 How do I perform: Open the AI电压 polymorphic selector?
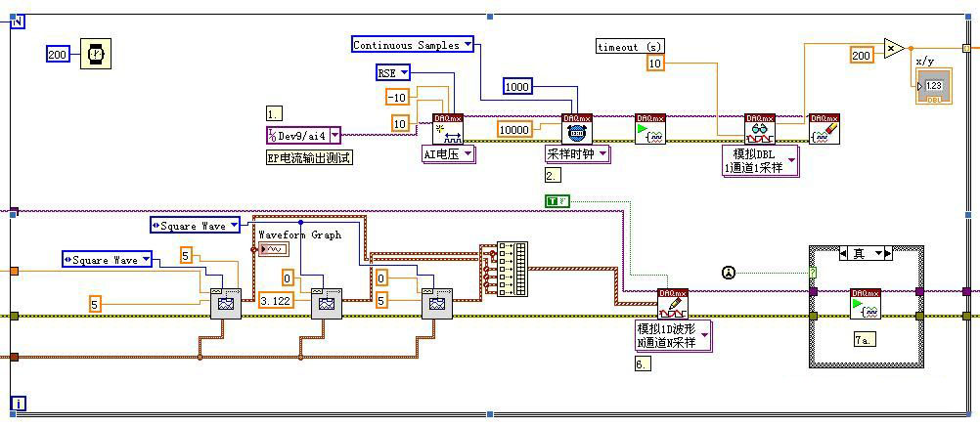pos(448,153)
